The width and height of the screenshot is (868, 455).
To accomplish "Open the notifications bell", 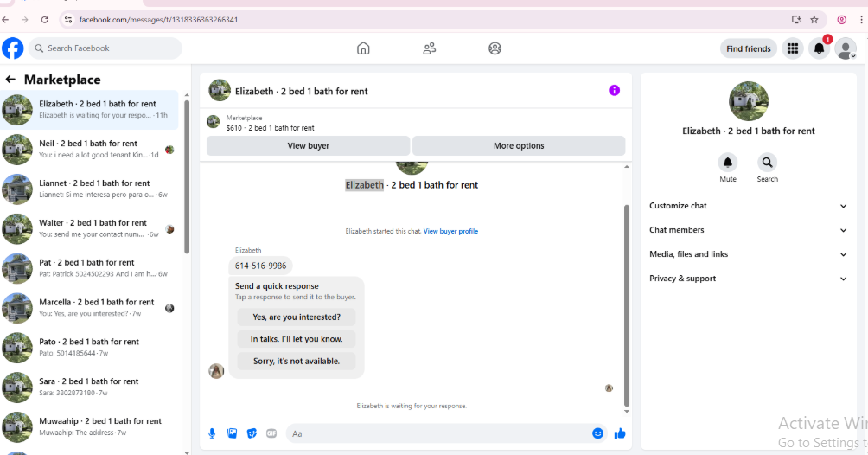I will pyautogui.click(x=819, y=48).
